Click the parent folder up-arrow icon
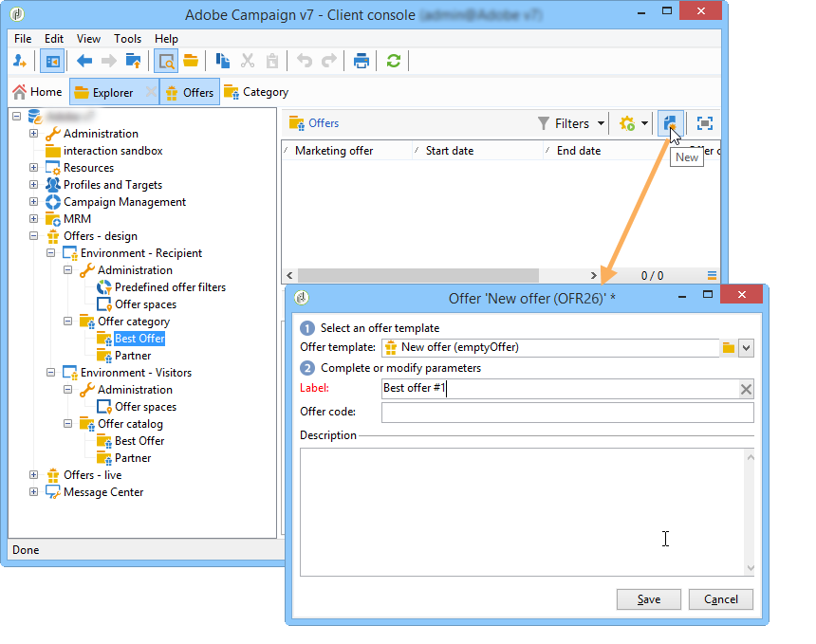 tap(133, 61)
